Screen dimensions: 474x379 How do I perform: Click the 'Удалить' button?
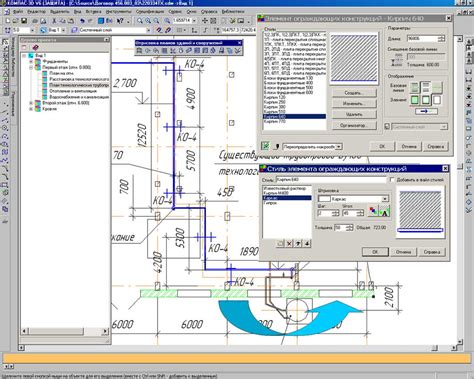pos(354,114)
